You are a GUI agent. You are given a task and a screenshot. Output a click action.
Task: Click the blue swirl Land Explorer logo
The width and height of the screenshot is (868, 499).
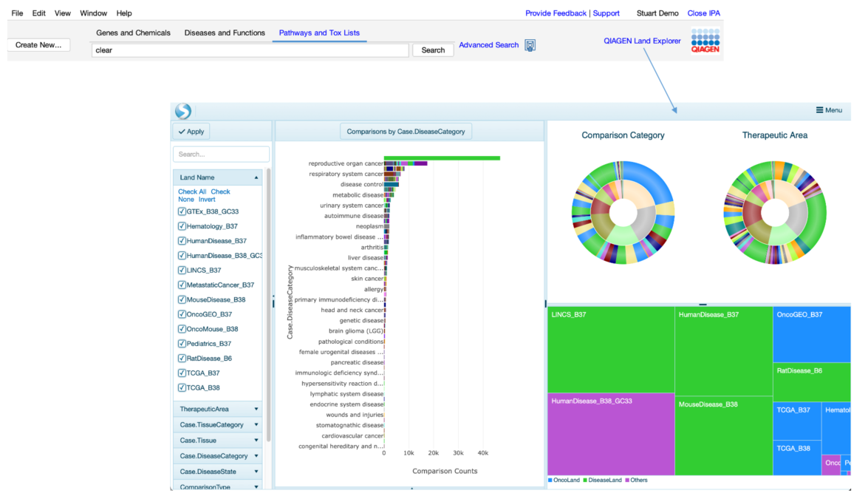click(x=183, y=111)
